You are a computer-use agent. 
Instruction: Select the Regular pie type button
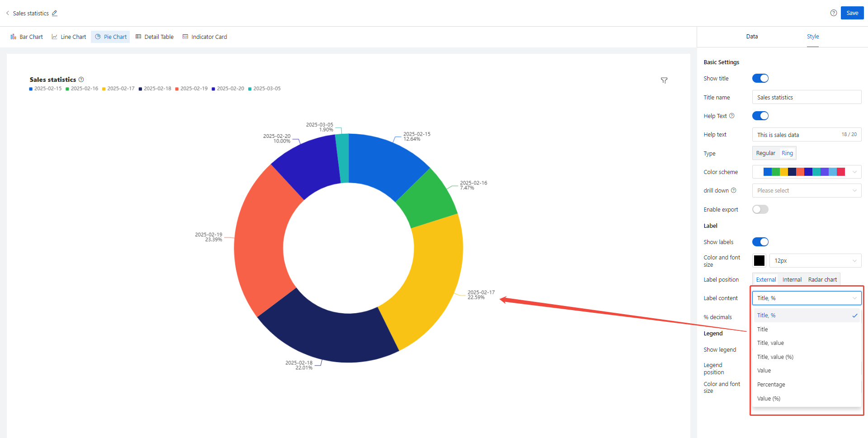(765, 153)
